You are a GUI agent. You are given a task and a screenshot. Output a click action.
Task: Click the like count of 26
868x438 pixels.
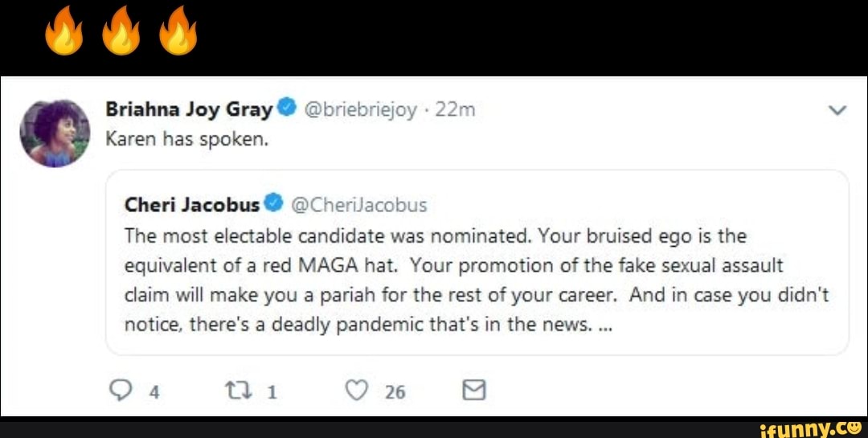[x=395, y=391]
